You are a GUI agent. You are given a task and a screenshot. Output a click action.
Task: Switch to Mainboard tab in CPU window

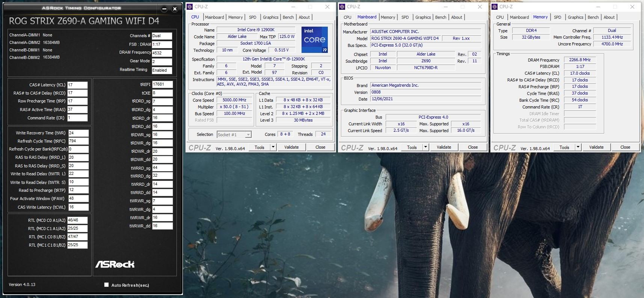214,17
